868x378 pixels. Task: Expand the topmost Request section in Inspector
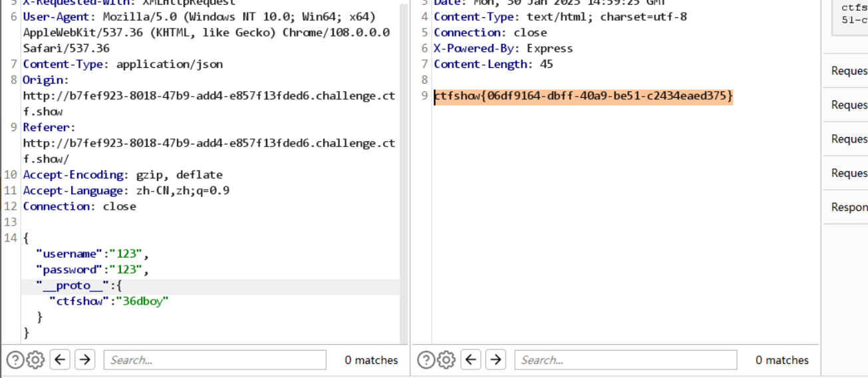[849, 71]
